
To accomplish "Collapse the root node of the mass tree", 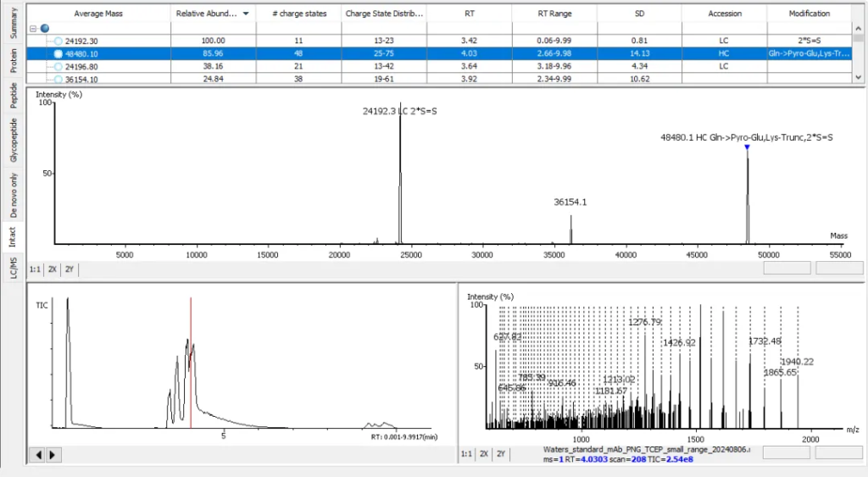I will (33, 28).
